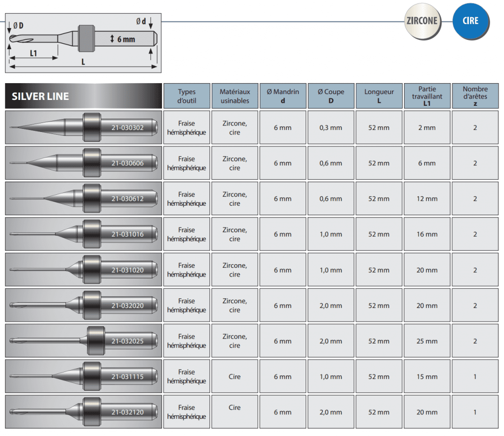Screen dimensions: 504x436
Task: Open the 21-031020 tool image
Action: [83, 270]
